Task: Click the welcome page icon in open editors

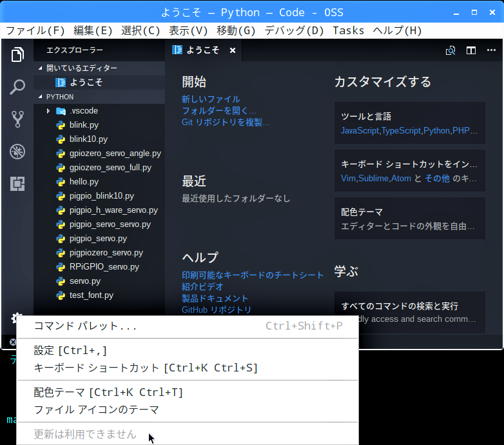Action: pos(61,83)
